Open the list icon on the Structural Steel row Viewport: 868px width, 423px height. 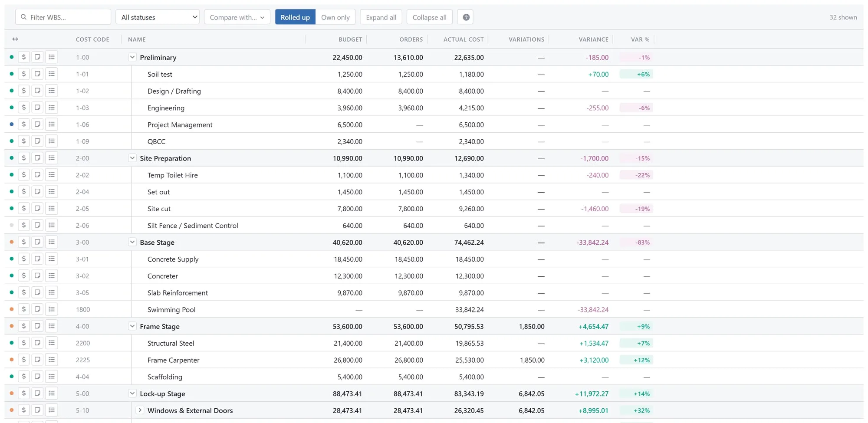coord(52,343)
